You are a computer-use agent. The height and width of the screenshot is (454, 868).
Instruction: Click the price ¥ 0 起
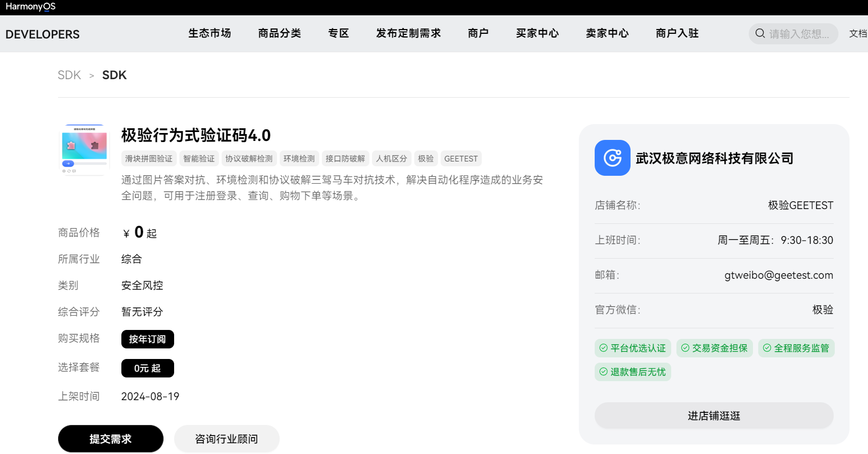point(140,232)
